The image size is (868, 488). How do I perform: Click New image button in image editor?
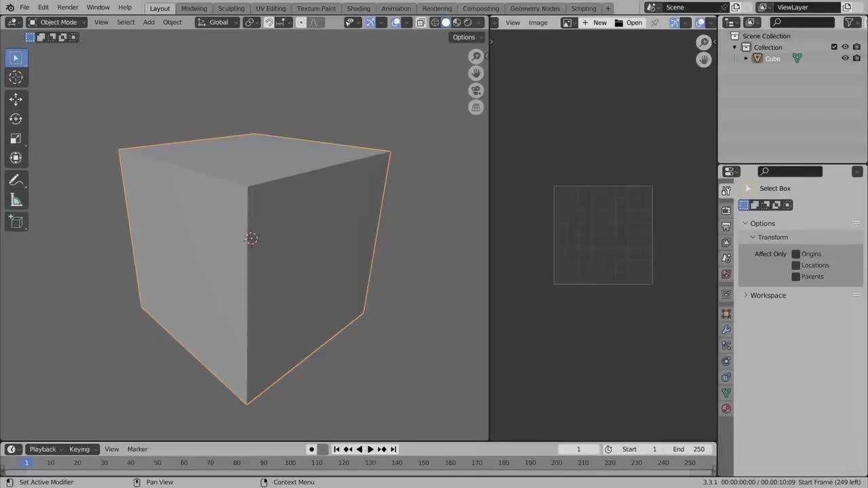[x=595, y=22]
